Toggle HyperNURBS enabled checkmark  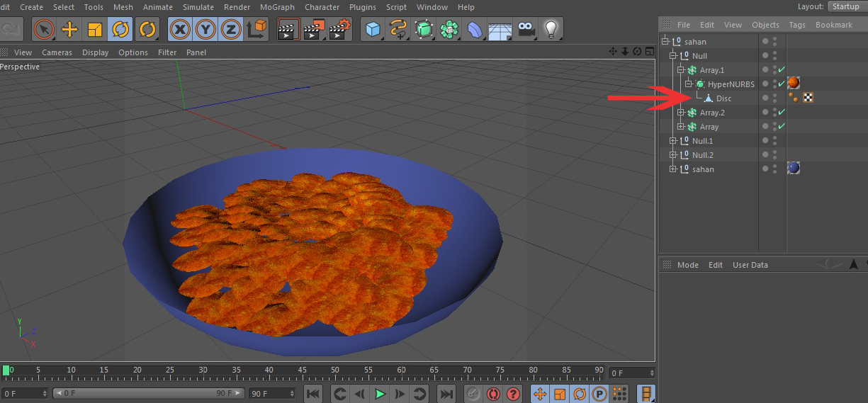point(781,84)
